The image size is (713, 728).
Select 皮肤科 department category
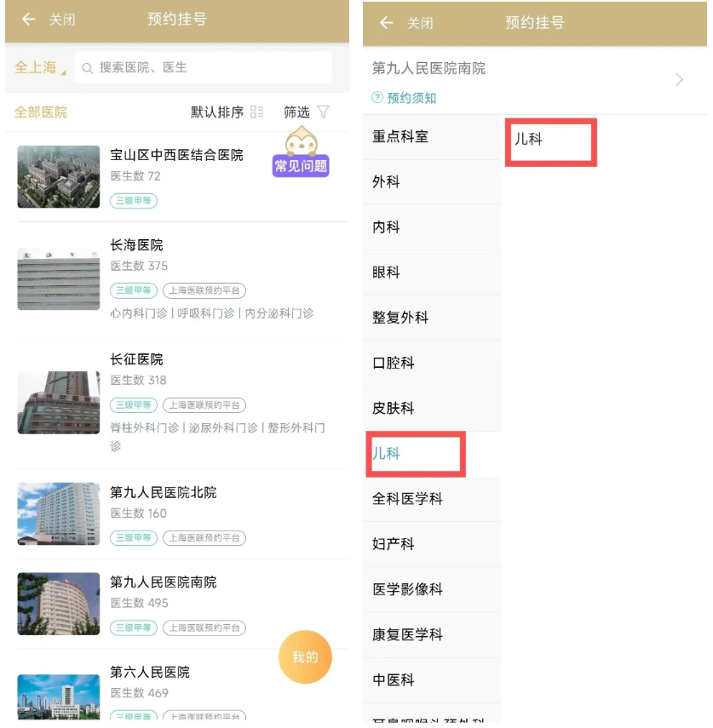click(394, 408)
